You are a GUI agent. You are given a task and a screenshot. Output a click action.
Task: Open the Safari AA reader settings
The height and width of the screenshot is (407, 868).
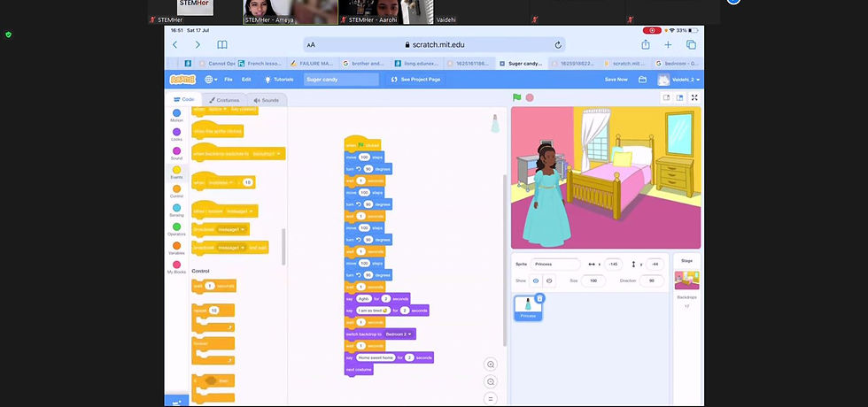click(x=311, y=45)
